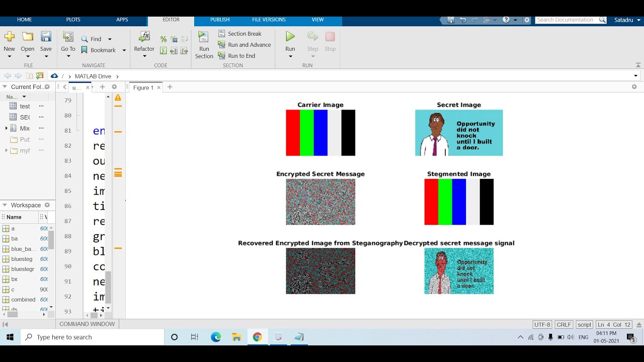Switch to the HOME tab
The image size is (644, 362).
[24, 20]
